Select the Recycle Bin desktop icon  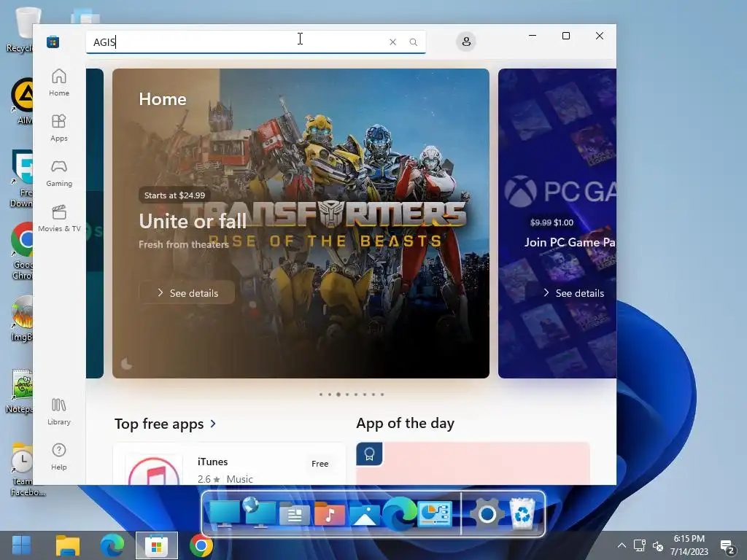click(21, 30)
